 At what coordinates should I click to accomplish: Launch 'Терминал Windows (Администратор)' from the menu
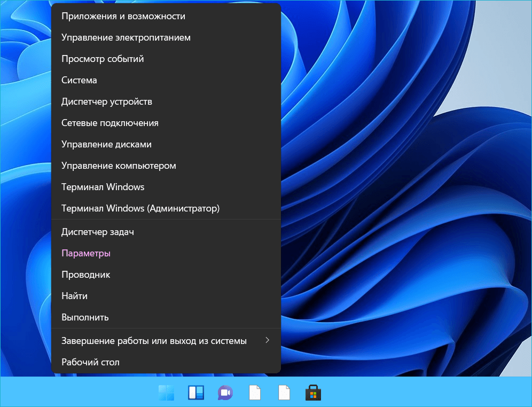(x=140, y=208)
